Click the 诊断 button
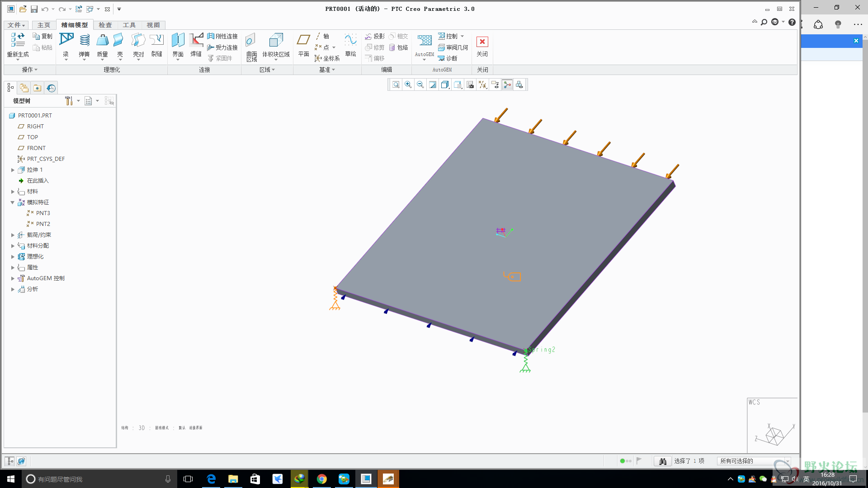868x488 pixels. [x=448, y=58]
